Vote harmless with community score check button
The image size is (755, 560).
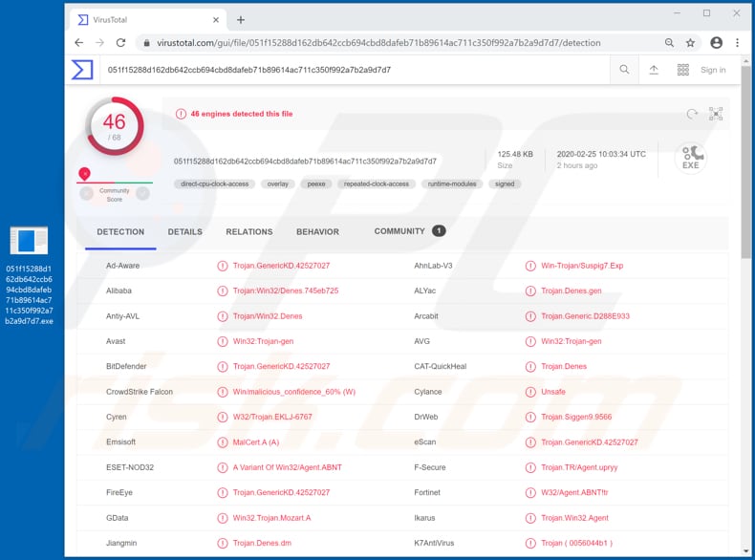142,194
